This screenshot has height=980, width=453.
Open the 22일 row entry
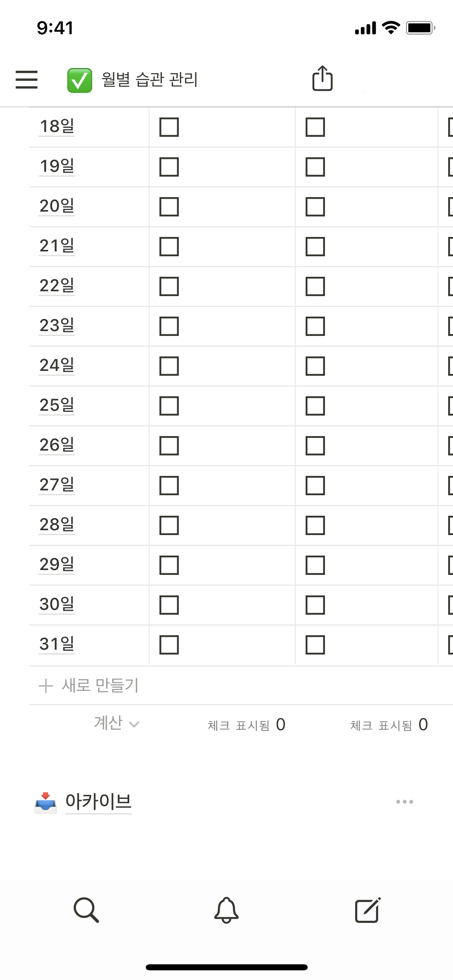point(57,286)
